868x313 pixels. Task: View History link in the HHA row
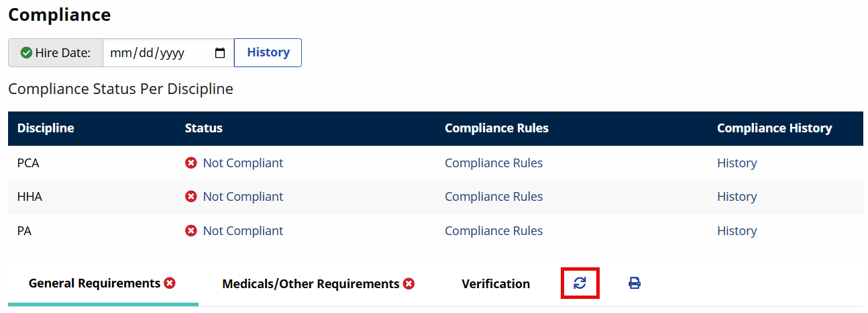point(737,197)
